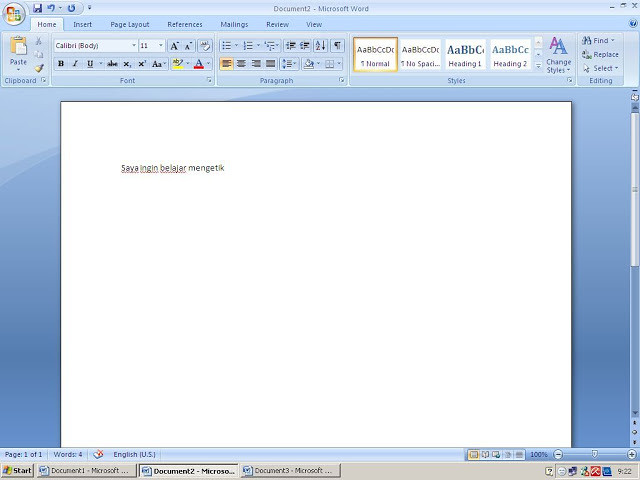This screenshot has height=480, width=640.
Task: Open line spacing dropdown
Action: (289, 64)
